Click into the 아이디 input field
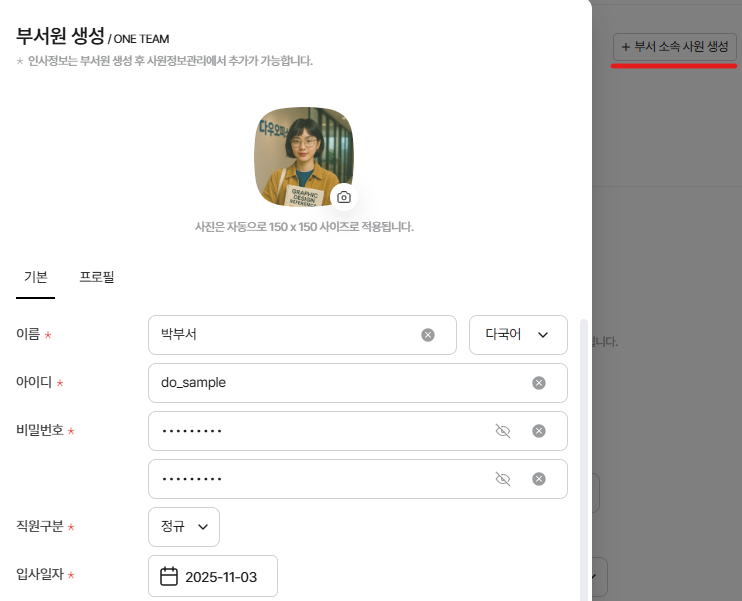Image resolution: width=742 pixels, height=601 pixels. pos(330,383)
